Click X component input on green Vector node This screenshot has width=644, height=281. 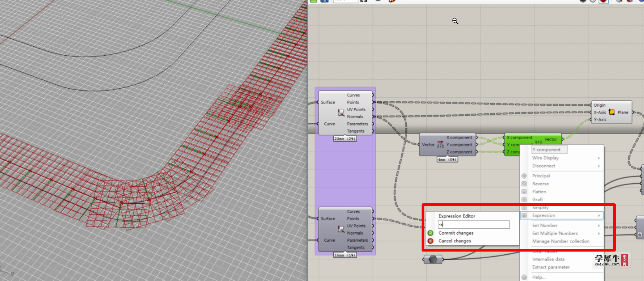519,138
